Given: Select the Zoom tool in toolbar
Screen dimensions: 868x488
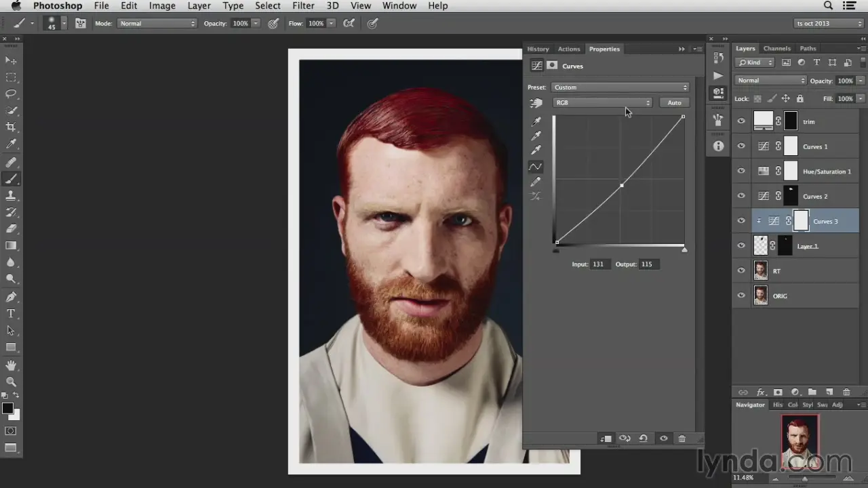Looking at the screenshot, I should click(11, 382).
